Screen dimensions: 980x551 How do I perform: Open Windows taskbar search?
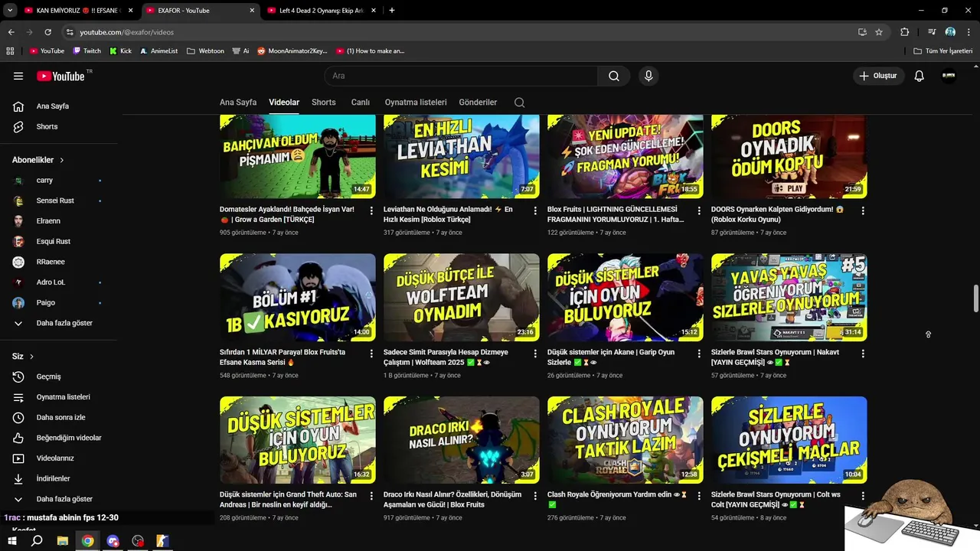click(x=37, y=541)
